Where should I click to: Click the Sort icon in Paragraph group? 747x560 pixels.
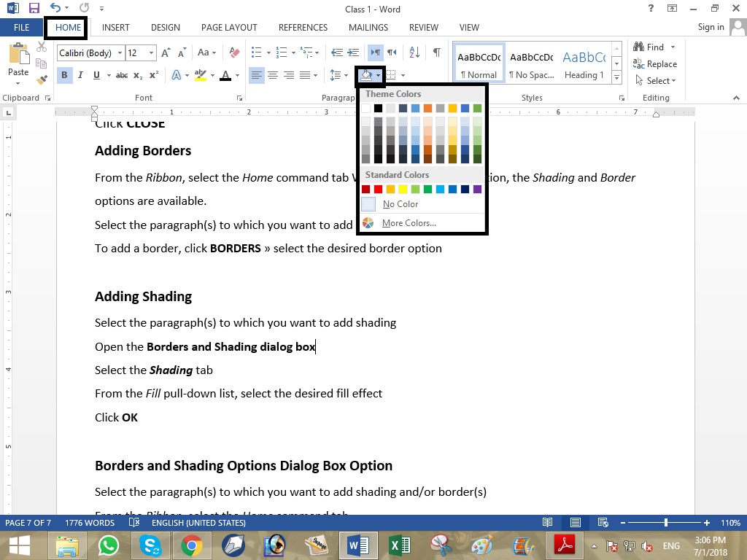point(414,52)
